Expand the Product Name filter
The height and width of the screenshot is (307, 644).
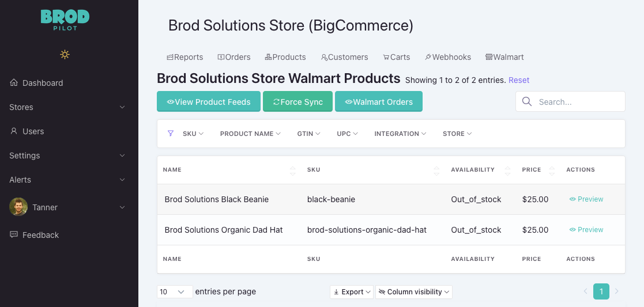pos(250,134)
